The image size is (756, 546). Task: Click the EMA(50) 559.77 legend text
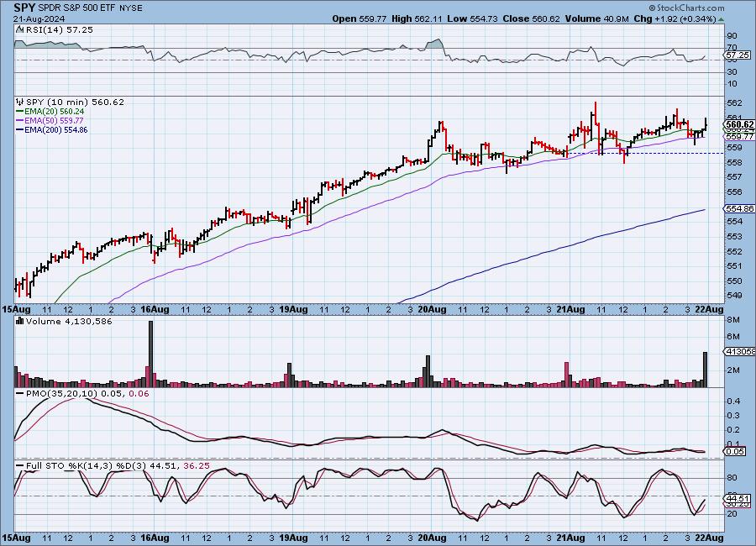click(54, 121)
